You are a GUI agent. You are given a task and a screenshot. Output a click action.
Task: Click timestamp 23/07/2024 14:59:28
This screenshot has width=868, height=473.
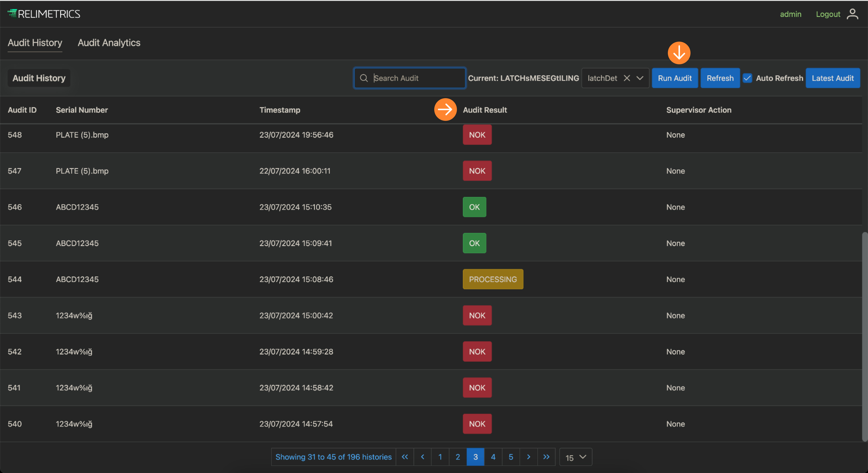point(296,351)
